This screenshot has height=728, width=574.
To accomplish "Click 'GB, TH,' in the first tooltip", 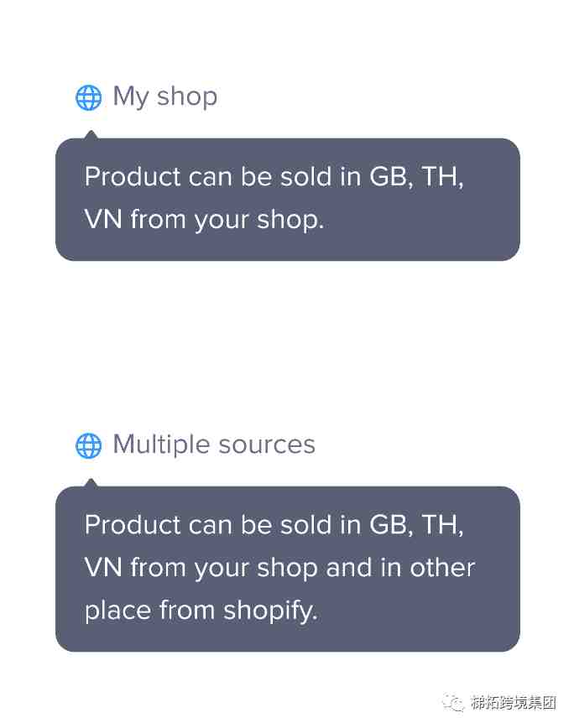I will click(x=416, y=177).
